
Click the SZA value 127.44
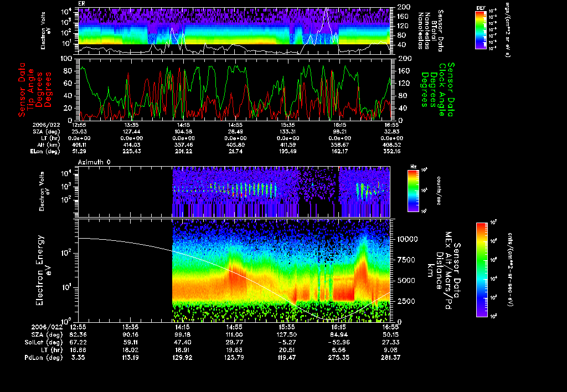(x=132, y=132)
